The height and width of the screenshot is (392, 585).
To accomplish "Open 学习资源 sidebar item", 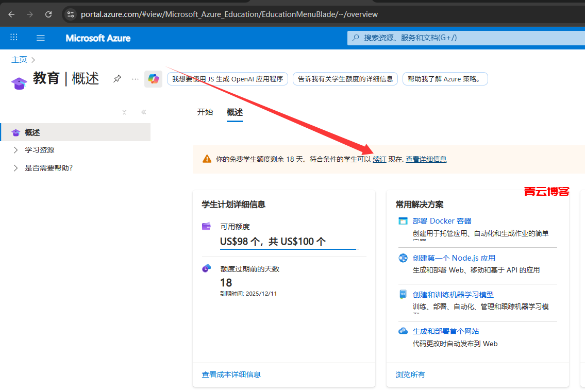I will (x=40, y=150).
